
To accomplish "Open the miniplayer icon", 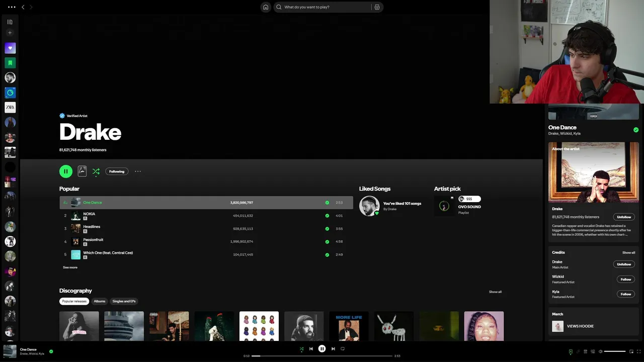I will [x=631, y=351].
